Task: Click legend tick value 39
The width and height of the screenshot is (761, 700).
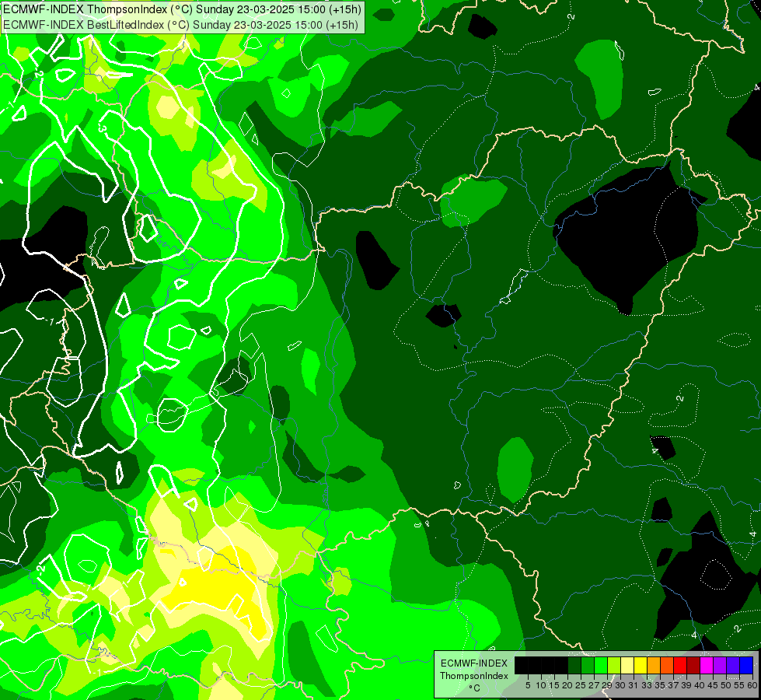Action: pyautogui.click(x=686, y=685)
